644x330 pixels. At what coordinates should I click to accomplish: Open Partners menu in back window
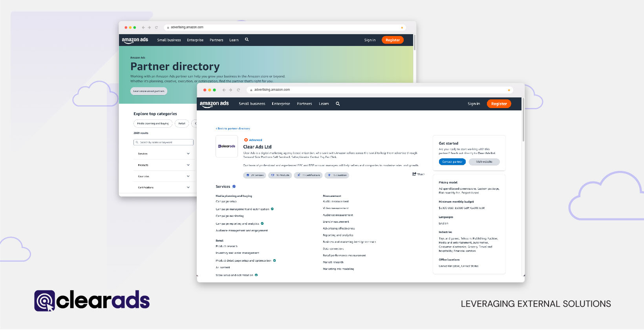(x=216, y=40)
